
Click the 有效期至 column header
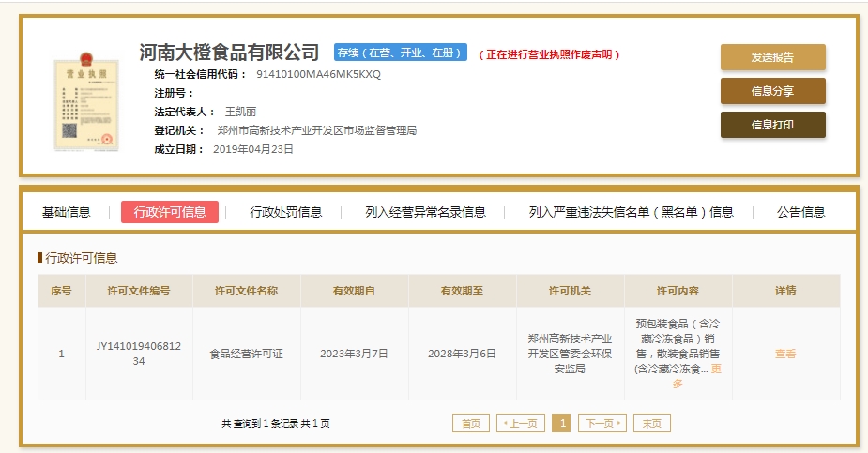click(463, 291)
